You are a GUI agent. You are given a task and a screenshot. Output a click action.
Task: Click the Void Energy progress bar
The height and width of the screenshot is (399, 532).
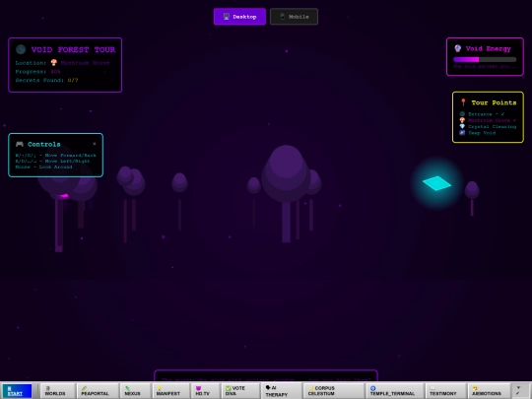485,59
